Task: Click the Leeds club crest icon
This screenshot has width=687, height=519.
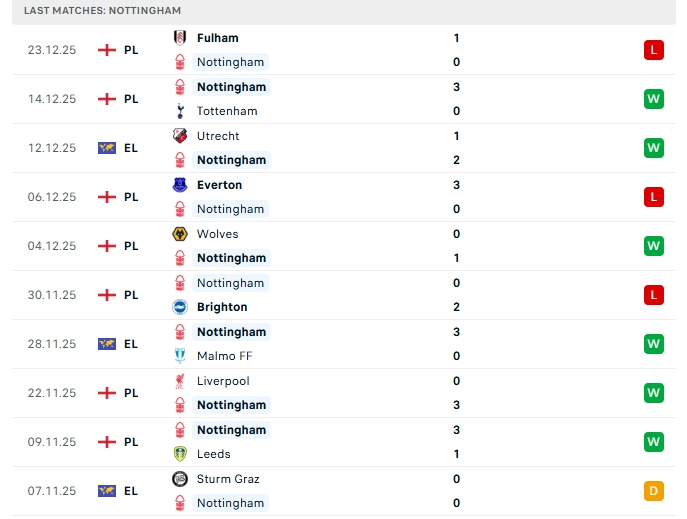Action: coord(180,454)
